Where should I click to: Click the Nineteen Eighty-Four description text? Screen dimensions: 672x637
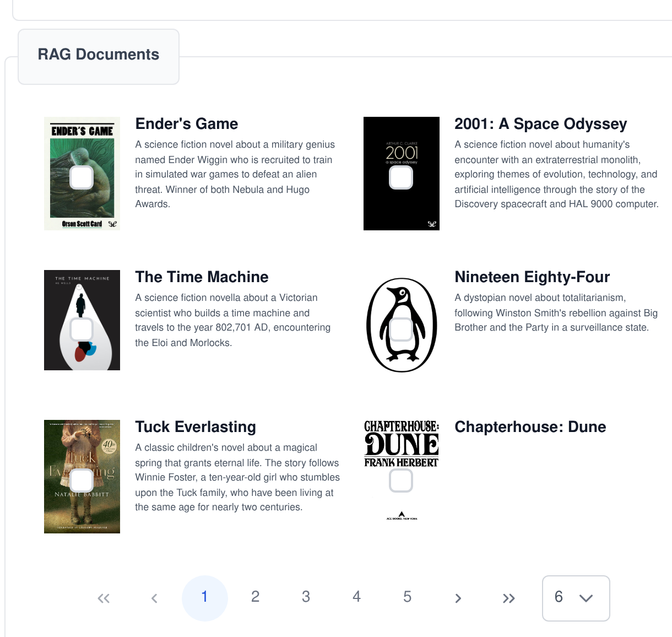tap(556, 312)
